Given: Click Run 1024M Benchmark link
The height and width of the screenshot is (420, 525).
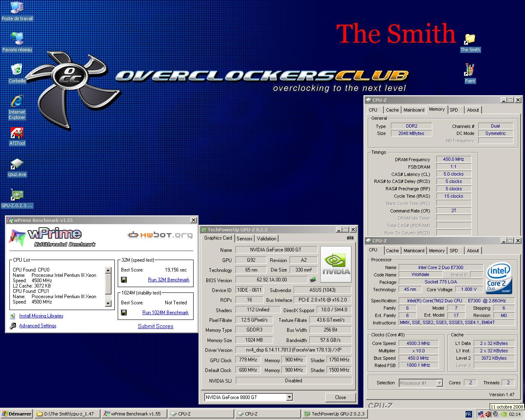Looking at the screenshot, I should (165, 313).
